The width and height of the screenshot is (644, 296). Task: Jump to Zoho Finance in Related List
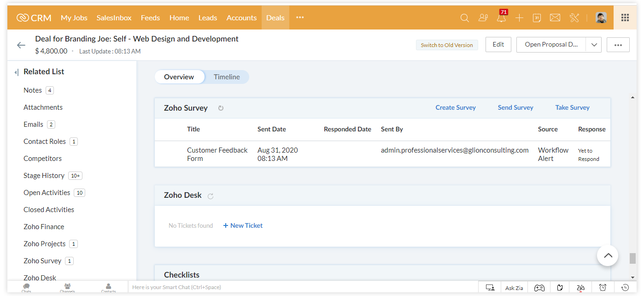44,227
